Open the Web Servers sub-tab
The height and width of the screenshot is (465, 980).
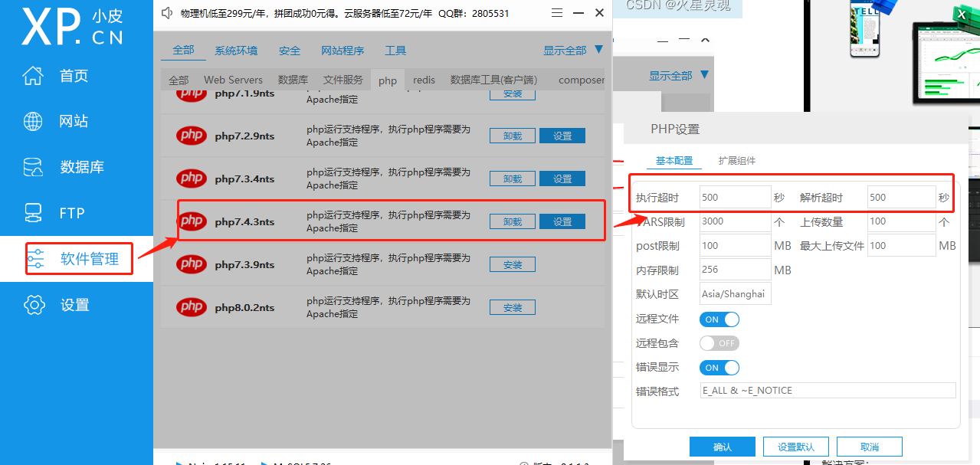[x=233, y=80]
